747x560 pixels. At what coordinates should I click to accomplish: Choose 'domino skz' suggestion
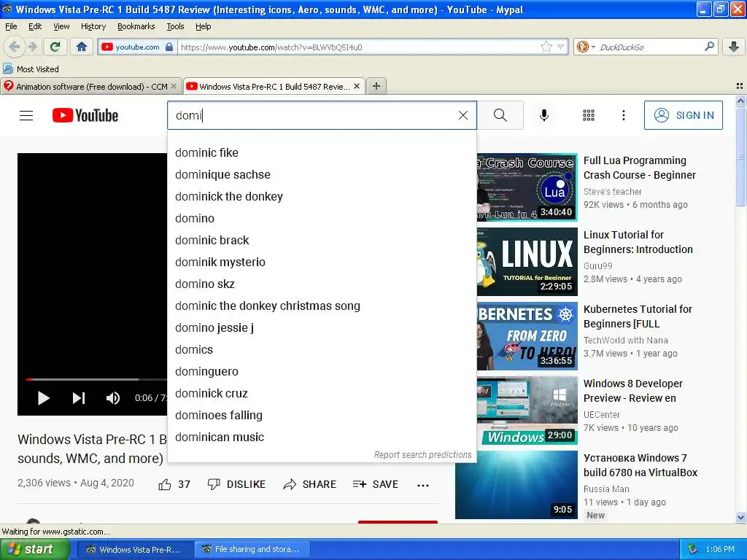click(x=322, y=284)
